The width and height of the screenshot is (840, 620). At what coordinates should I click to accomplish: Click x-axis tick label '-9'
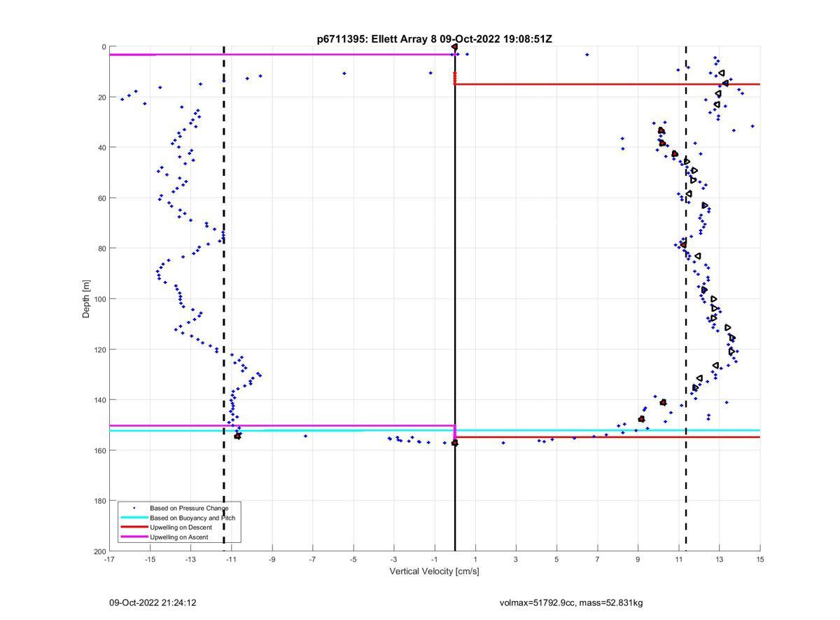pos(272,559)
